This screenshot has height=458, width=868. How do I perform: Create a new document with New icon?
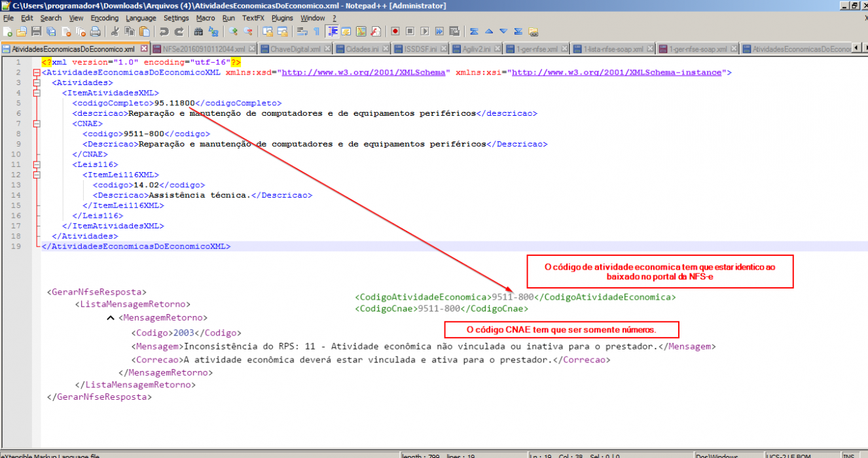point(7,31)
